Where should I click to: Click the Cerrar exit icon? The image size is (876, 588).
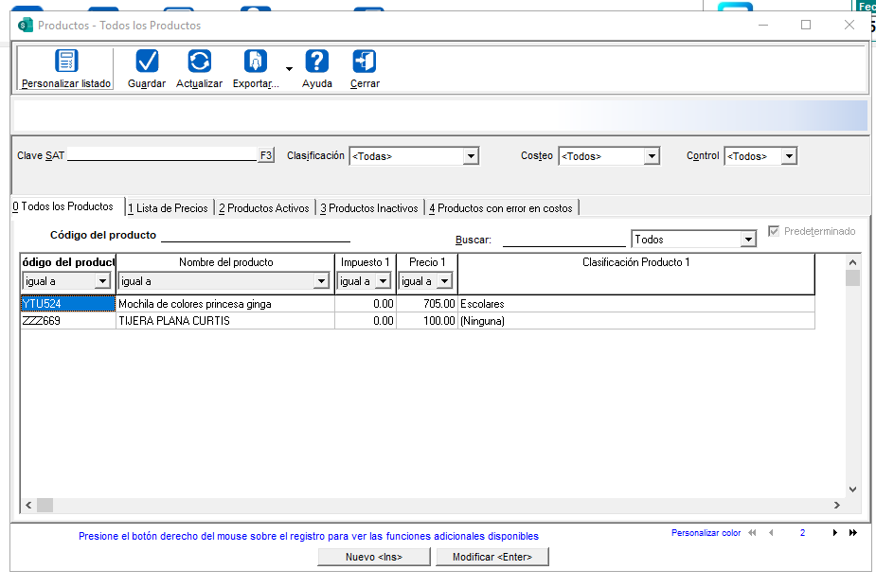(365, 61)
